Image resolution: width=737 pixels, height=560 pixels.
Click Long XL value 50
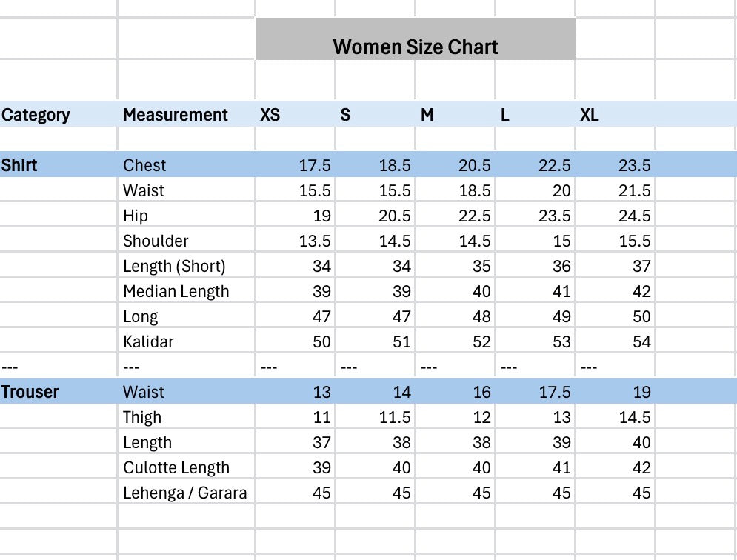click(616, 316)
